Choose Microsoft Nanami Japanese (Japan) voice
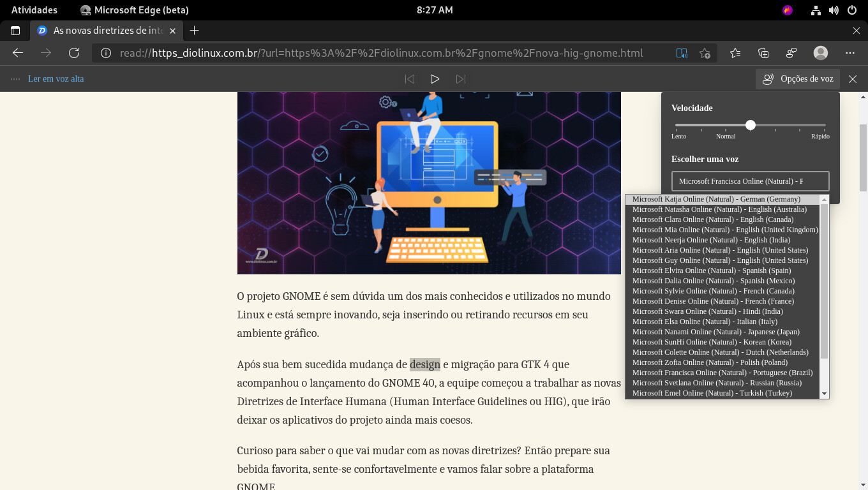 point(715,332)
